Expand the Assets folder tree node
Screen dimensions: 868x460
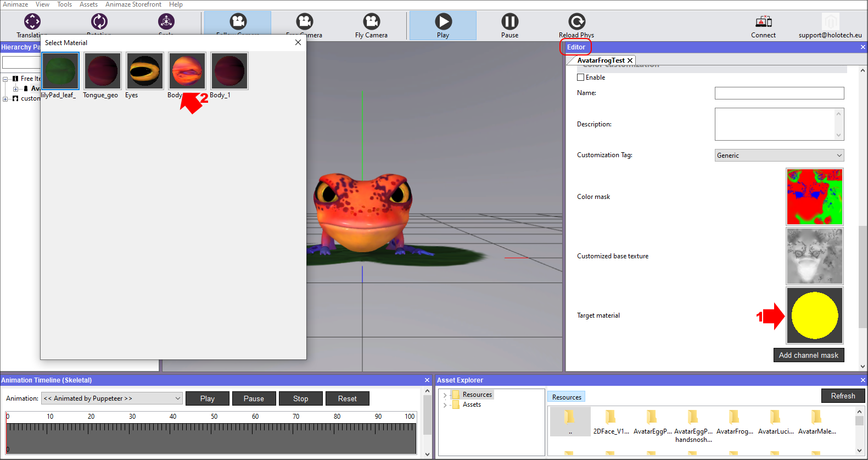click(x=445, y=405)
